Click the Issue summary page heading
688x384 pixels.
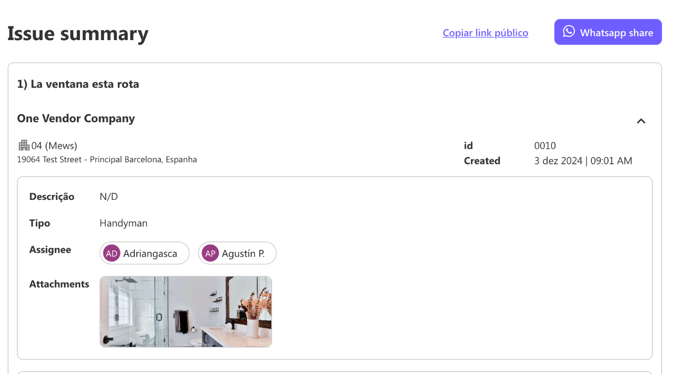(x=78, y=34)
